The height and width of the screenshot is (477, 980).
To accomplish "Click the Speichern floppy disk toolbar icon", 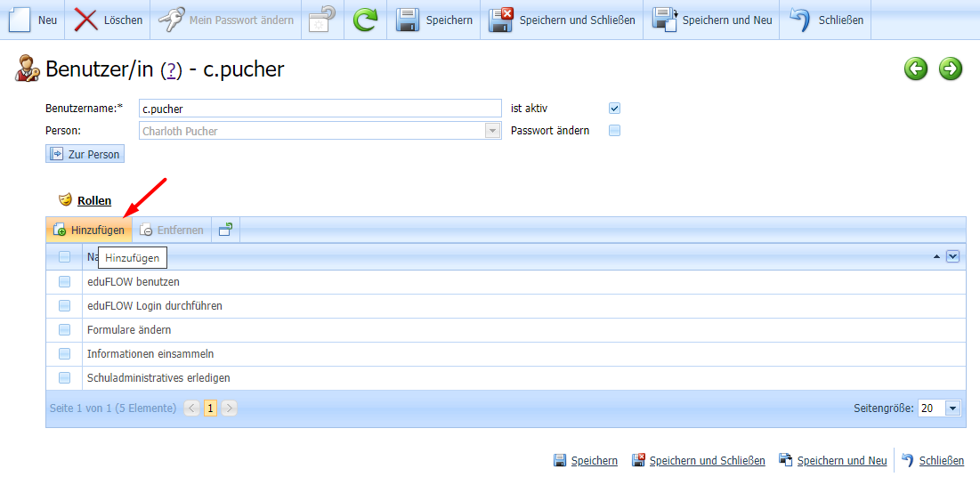I will pyautogui.click(x=408, y=20).
